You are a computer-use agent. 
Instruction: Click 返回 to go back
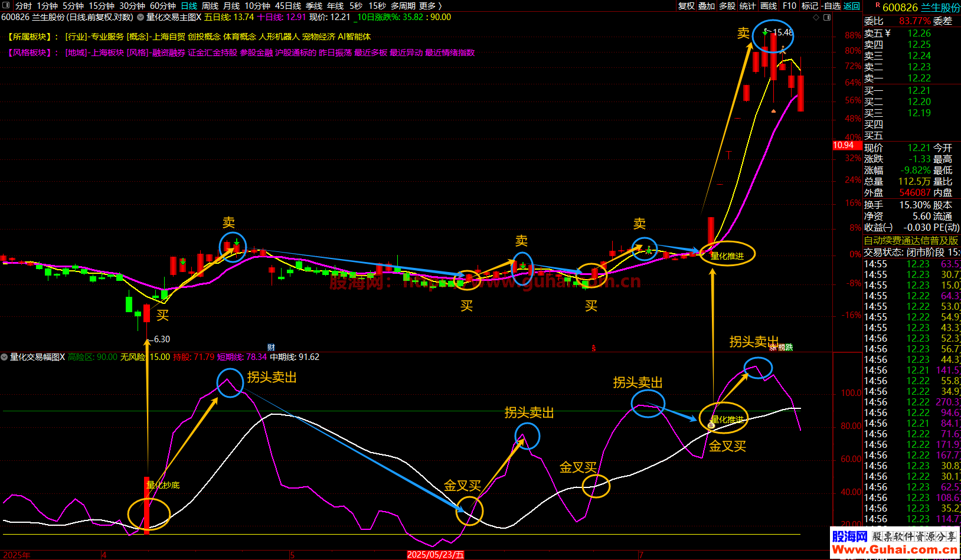tap(852, 6)
